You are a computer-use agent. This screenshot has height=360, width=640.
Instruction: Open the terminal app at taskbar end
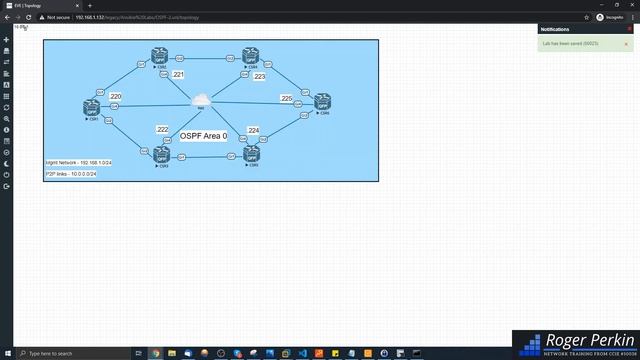[417, 353]
